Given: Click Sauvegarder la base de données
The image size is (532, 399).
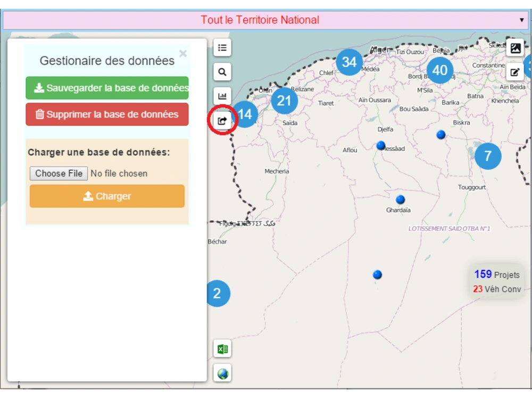Looking at the screenshot, I should 107,88.
